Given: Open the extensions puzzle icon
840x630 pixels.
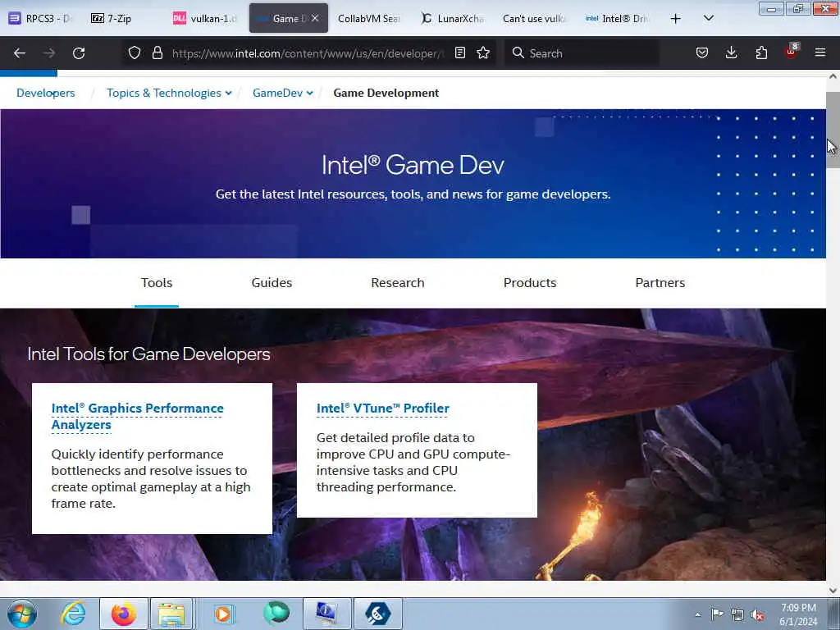Looking at the screenshot, I should coord(761,52).
